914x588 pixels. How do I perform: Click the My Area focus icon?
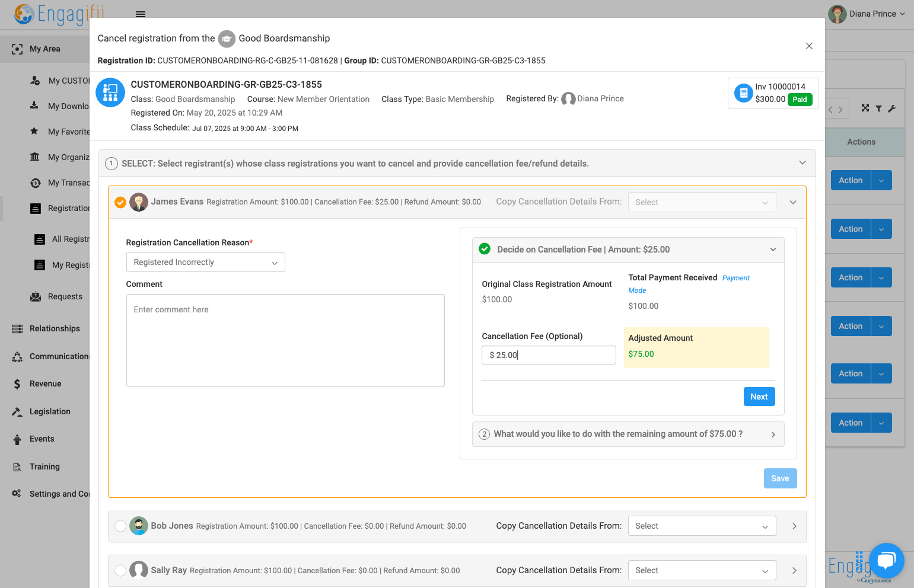[x=17, y=49]
